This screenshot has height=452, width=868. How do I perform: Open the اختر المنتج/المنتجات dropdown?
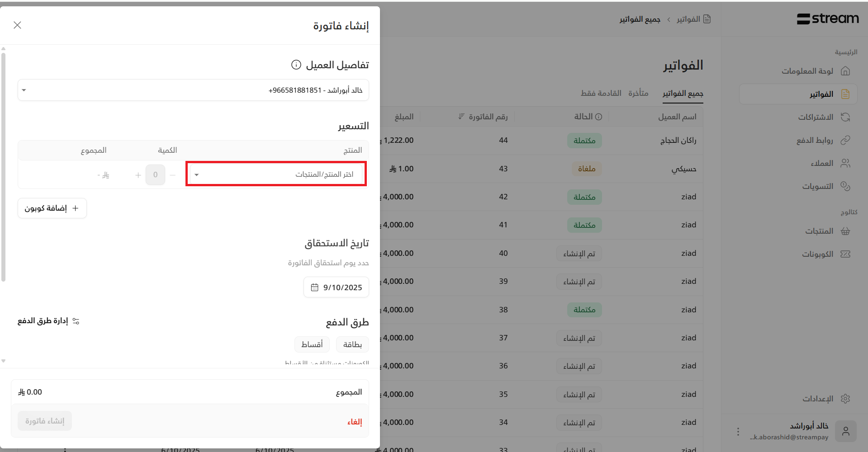[x=276, y=174]
